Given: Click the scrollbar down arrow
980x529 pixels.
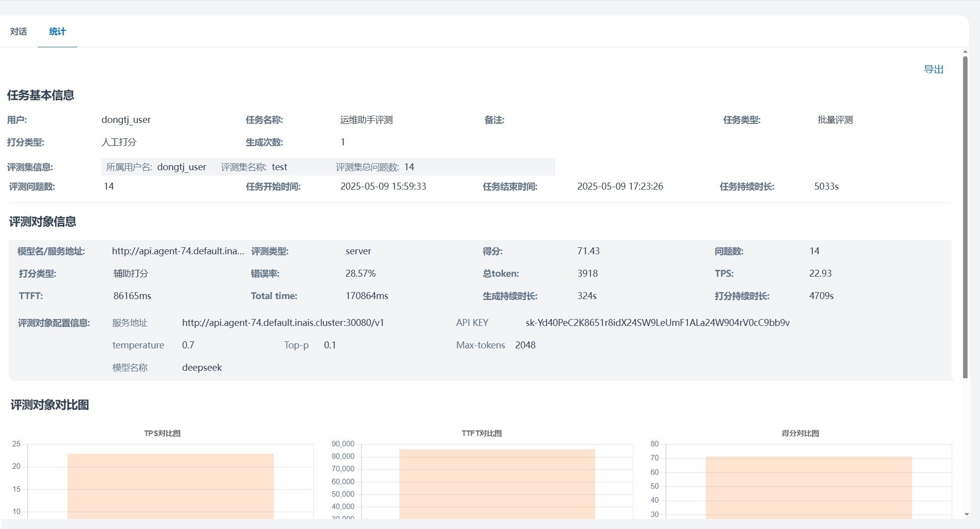Looking at the screenshot, I should [966, 515].
